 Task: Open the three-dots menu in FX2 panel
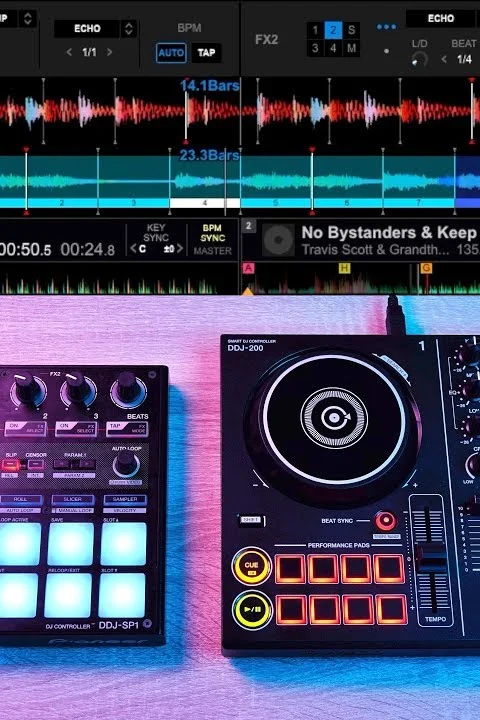pyautogui.click(x=386, y=27)
